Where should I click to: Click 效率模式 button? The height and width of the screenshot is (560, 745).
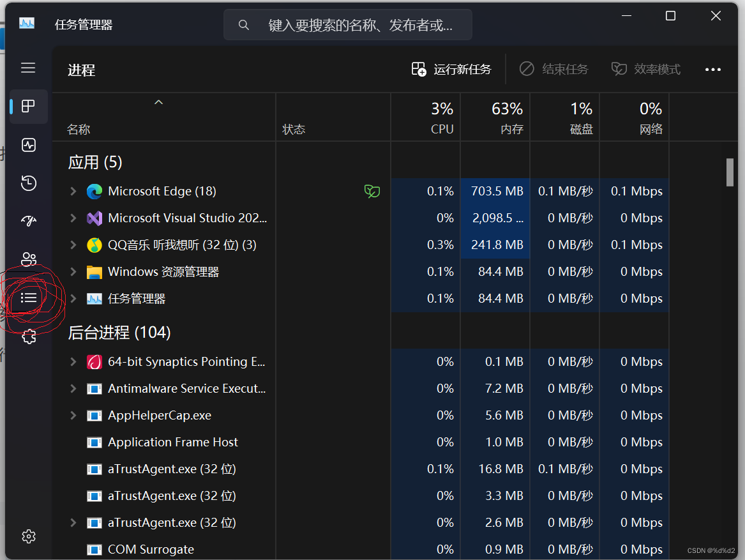[645, 70]
